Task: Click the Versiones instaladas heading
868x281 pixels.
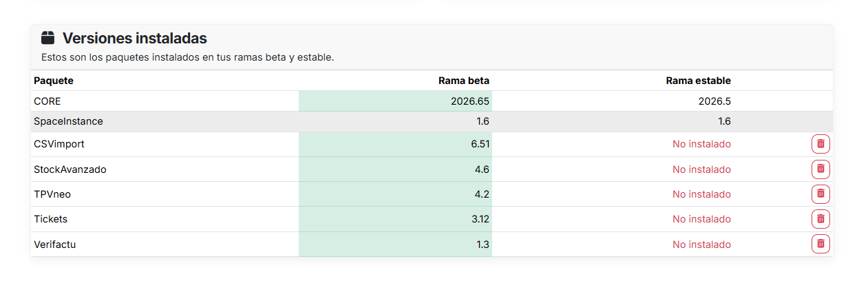Action: (135, 38)
